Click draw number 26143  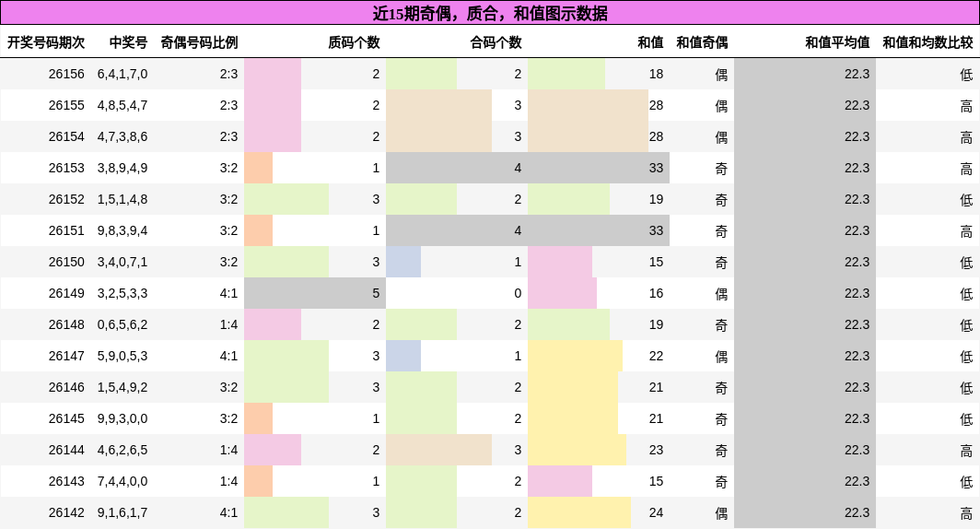66,481
